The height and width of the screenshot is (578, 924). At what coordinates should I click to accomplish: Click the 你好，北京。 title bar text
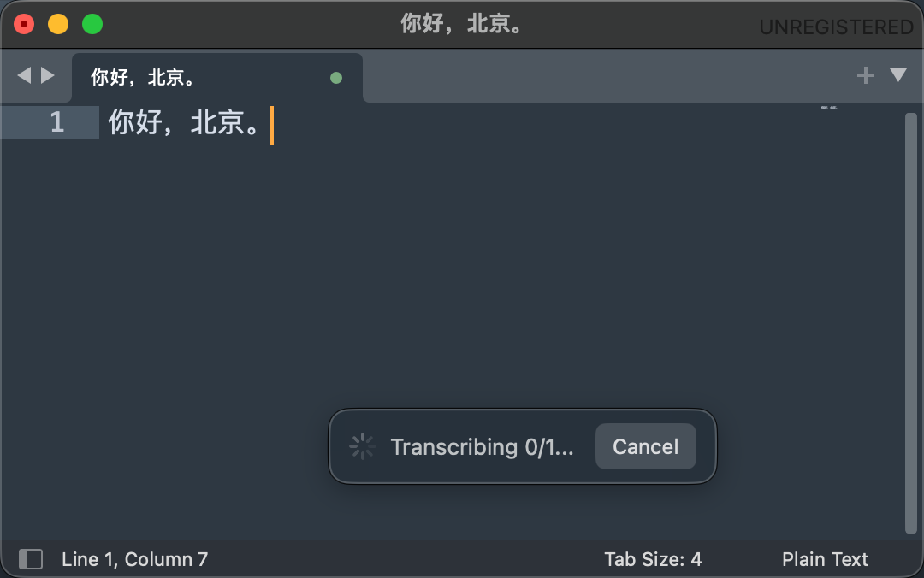pyautogui.click(x=462, y=25)
